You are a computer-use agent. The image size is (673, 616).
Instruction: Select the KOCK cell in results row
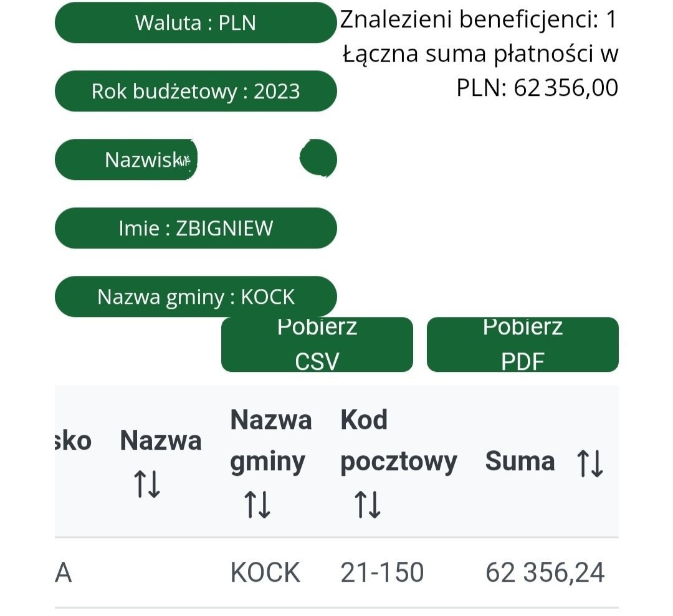(x=265, y=573)
